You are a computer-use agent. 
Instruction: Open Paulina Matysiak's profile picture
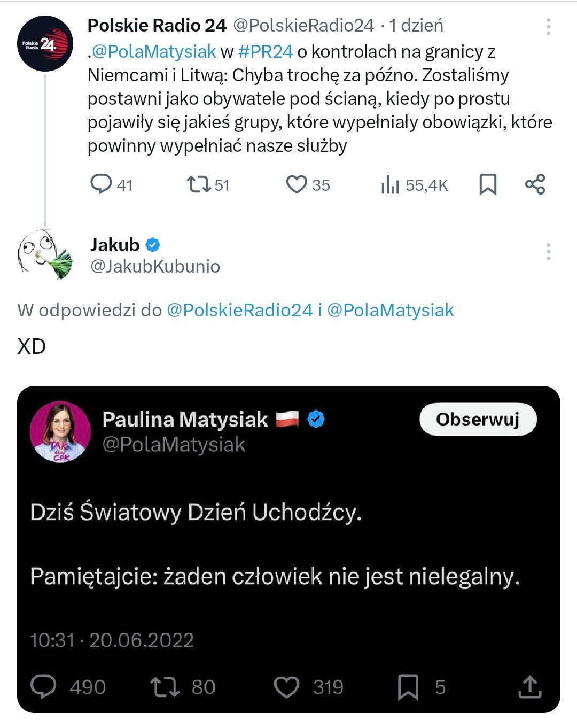60,432
